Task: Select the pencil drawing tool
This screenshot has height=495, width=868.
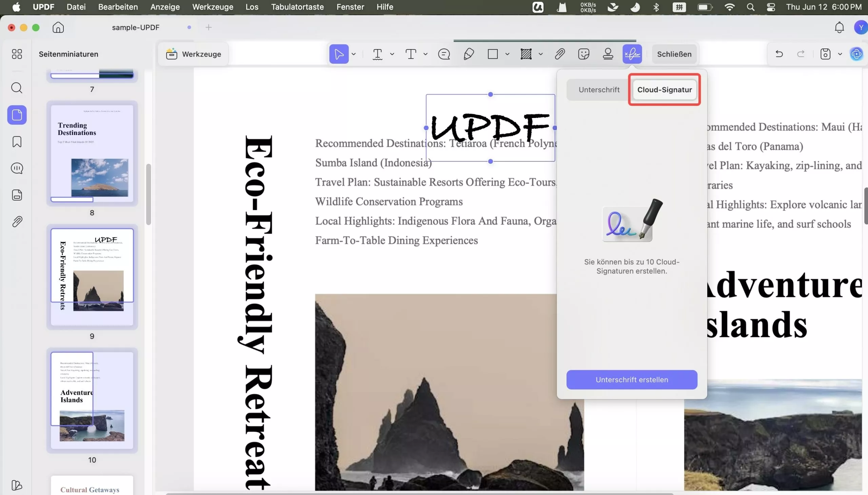Action: tap(469, 54)
